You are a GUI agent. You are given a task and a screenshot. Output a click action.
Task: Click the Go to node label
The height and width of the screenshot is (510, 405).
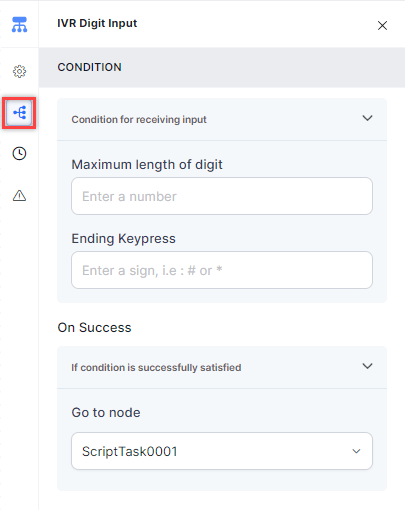[106, 413]
